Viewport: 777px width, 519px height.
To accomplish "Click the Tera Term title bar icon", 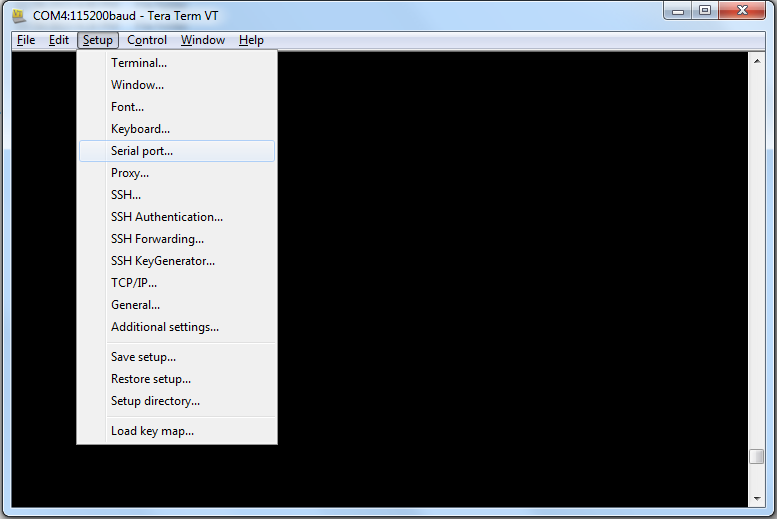I will (19, 16).
